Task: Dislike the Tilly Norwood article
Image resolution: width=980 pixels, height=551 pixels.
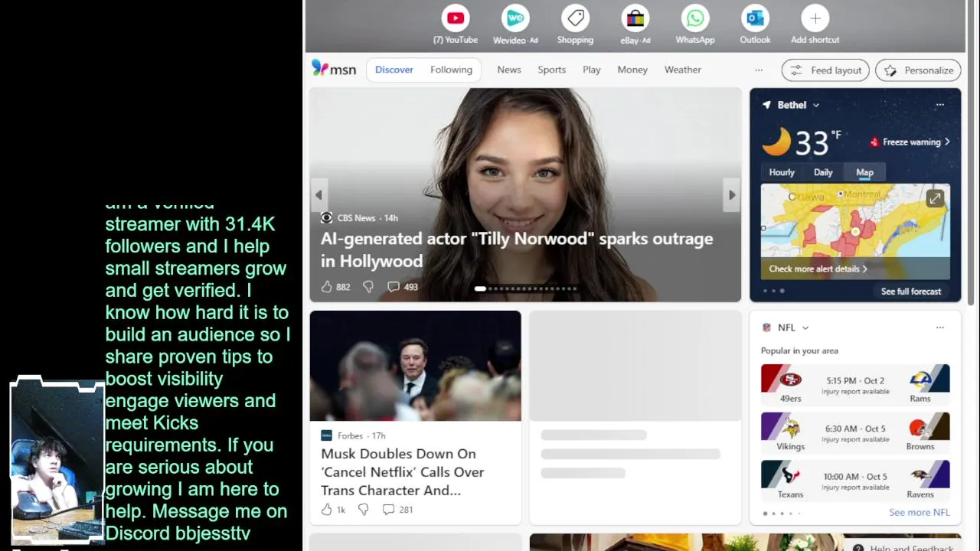Action: click(368, 287)
